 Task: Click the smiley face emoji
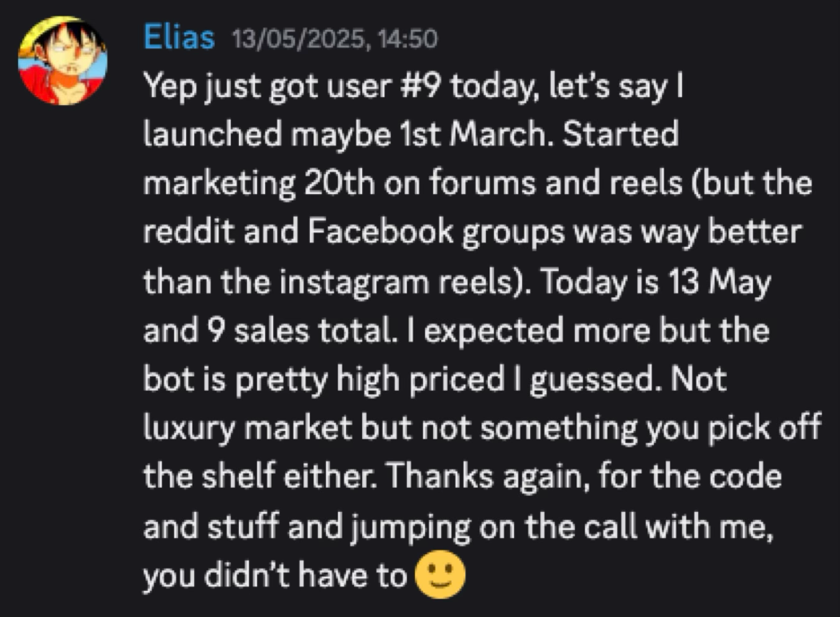pyautogui.click(x=440, y=575)
